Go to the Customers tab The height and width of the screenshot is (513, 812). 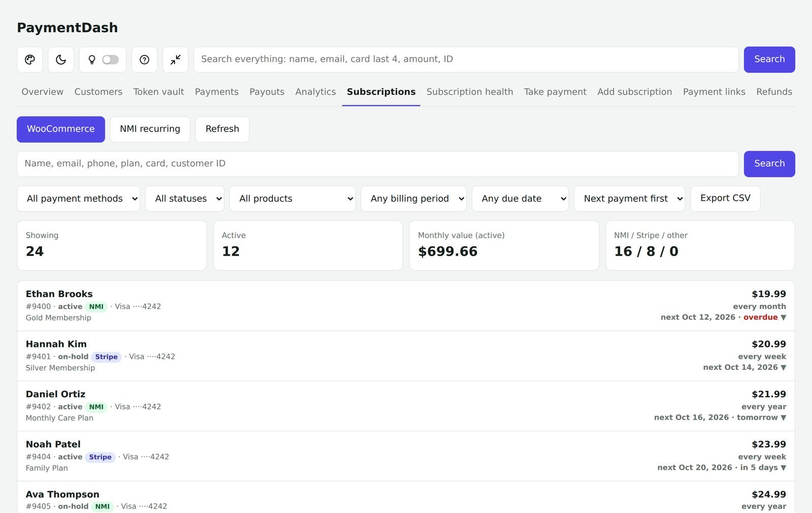98,92
